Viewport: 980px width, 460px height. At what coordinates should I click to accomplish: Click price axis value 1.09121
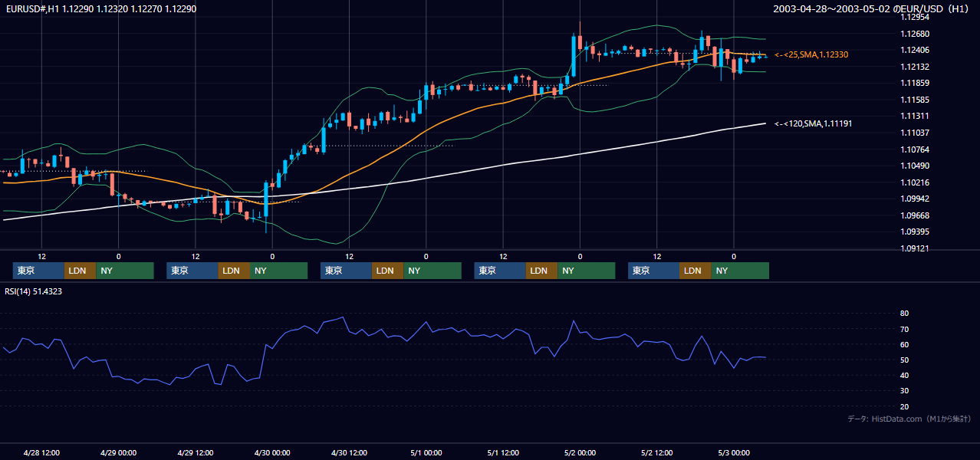click(x=916, y=248)
